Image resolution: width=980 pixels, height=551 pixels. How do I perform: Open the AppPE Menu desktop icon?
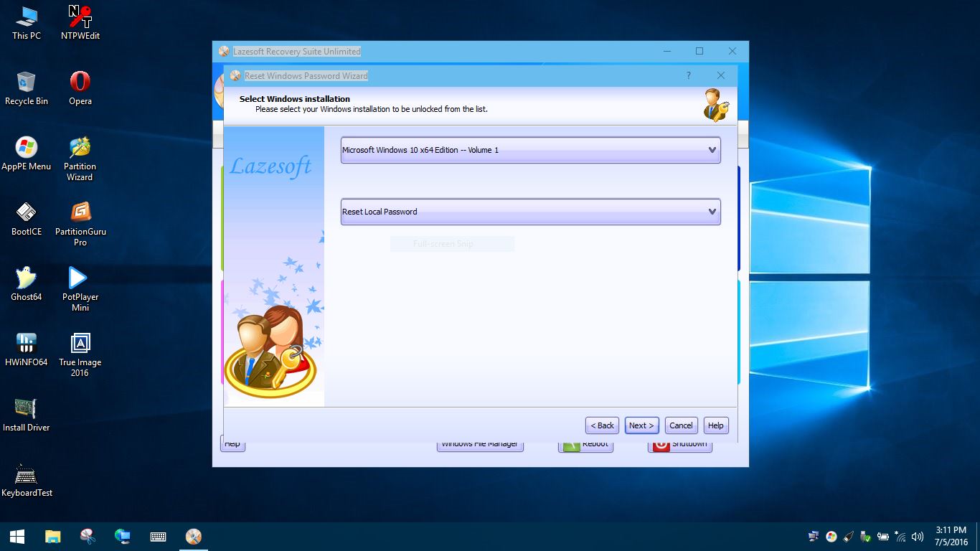[x=27, y=154]
